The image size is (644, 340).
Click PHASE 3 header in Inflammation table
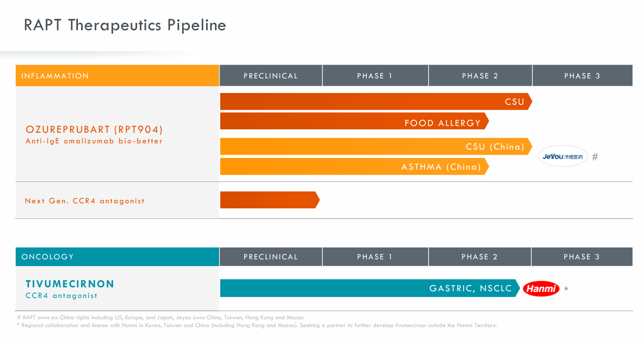click(582, 76)
